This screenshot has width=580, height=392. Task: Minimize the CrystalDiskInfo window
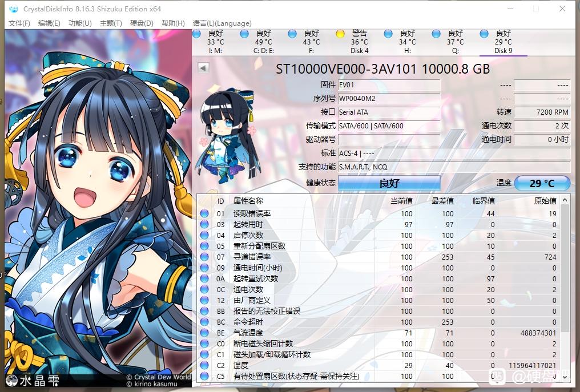click(x=510, y=9)
